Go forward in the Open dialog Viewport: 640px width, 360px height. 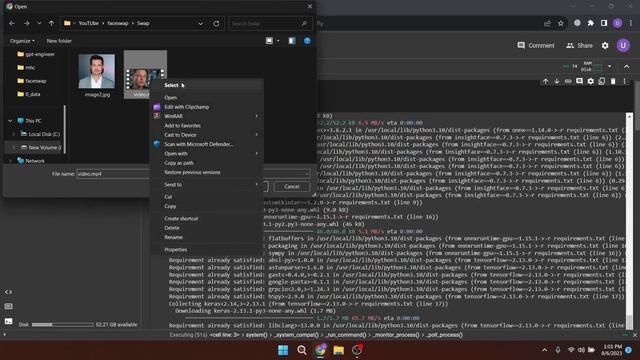point(27,24)
